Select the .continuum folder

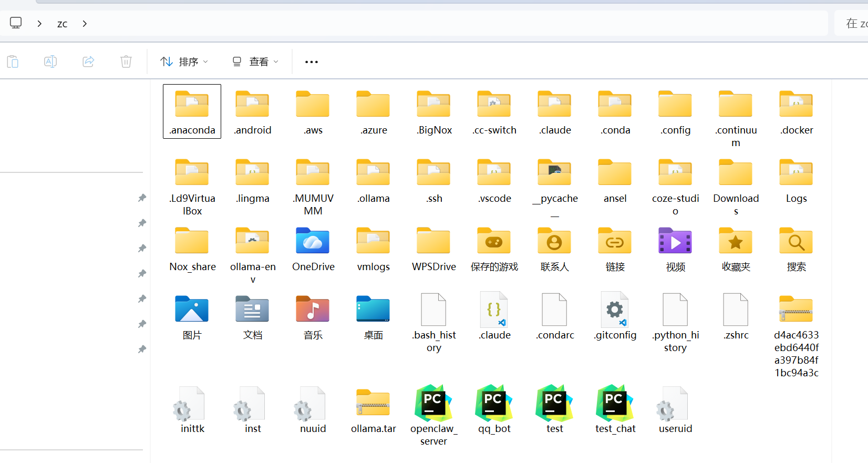pyautogui.click(x=736, y=118)
